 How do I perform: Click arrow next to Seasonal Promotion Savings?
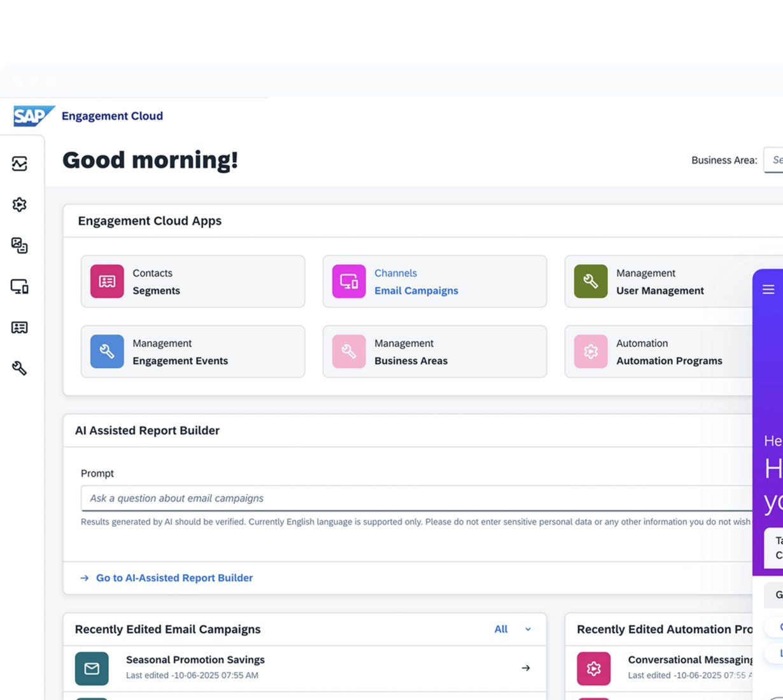pyautogui.click(x=526, y=668)
